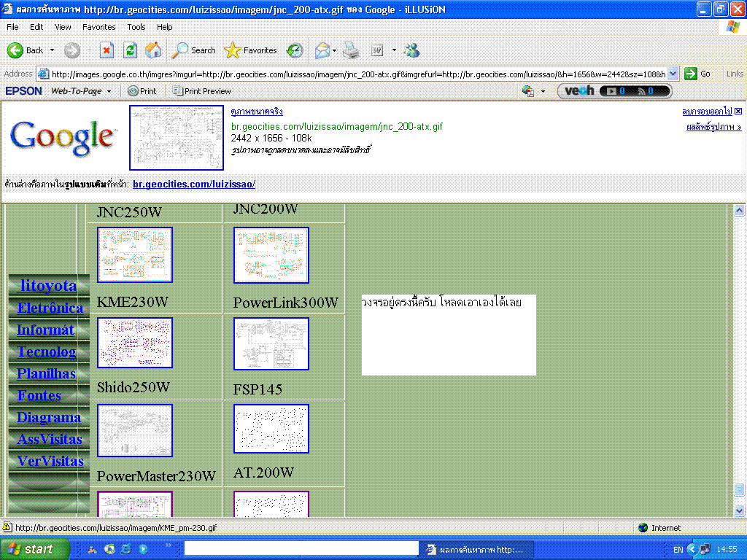Expand the Back history dropdown arrow
This screenshot has width=747, height=560.
[52, 50]
